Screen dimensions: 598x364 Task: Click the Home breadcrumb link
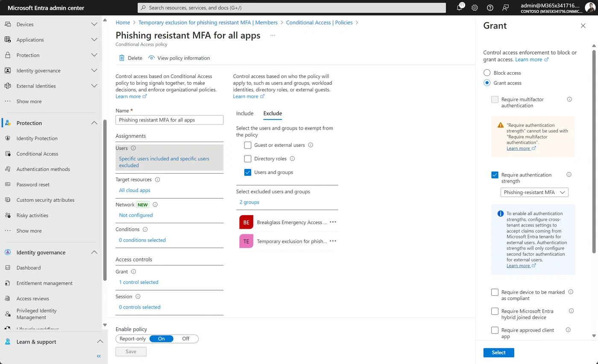point(123,23)
